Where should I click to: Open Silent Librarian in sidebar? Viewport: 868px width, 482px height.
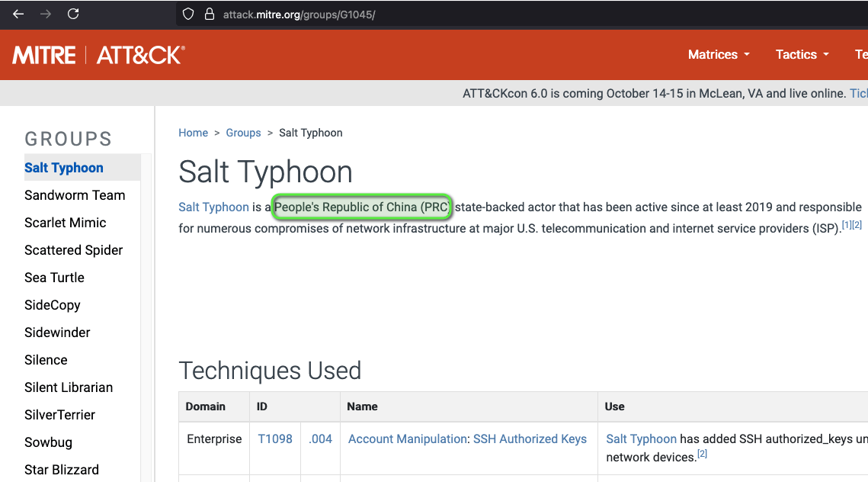click(x=69, y=387)
